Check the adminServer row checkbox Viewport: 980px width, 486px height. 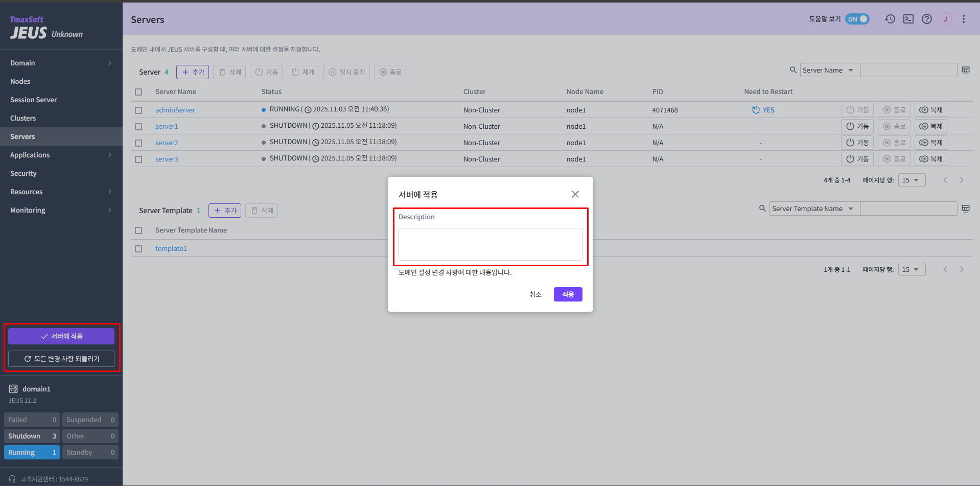[x=138, y=110]
